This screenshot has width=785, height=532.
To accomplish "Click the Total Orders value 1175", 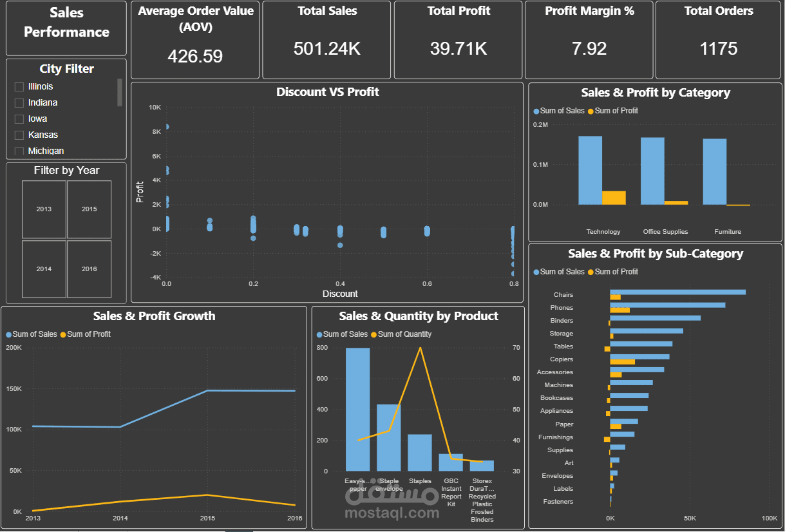I will (719, 48).
